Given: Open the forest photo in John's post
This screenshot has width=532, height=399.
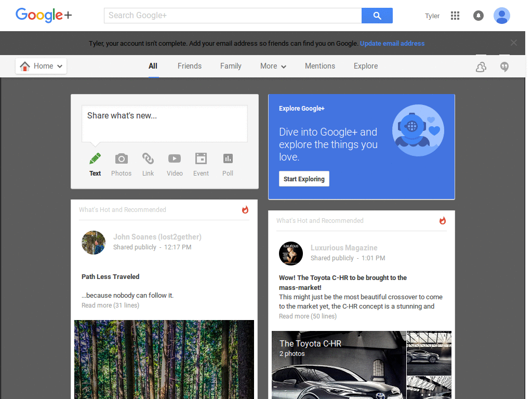Looking at the screenshot, I should click(x=164, y=360).
